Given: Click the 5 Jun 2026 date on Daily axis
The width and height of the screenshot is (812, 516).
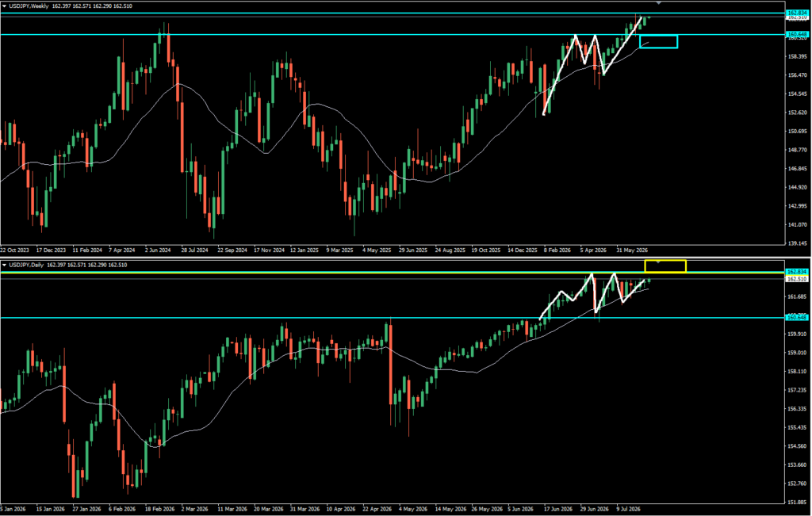Looking at the screenshot, I should pyautogui.click(x=522, y=509).
